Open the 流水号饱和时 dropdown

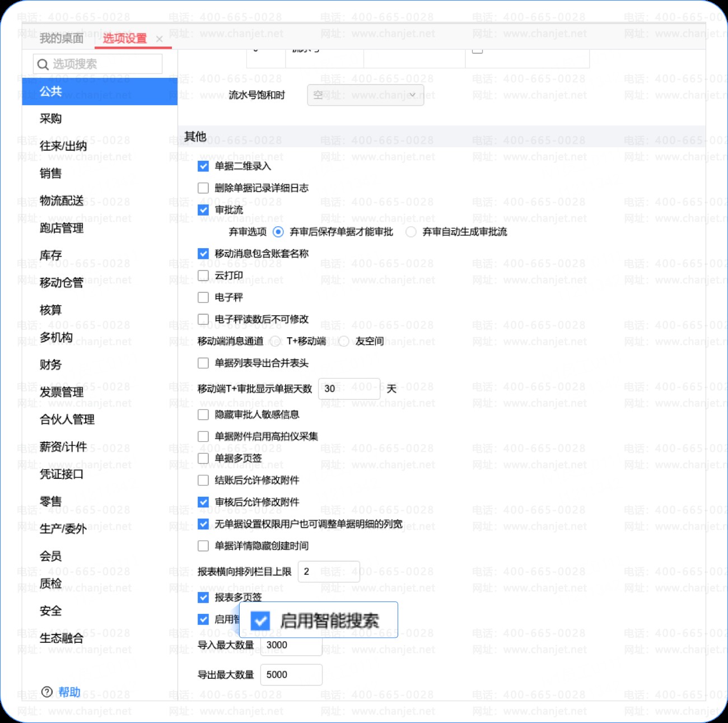pyautogui.click(x=366, y=95)
